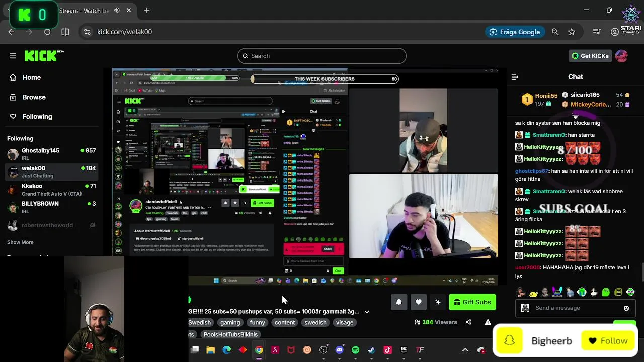Open BILLYBROWN channel in Following list
The image size is (644, 362).
point(51,207)
